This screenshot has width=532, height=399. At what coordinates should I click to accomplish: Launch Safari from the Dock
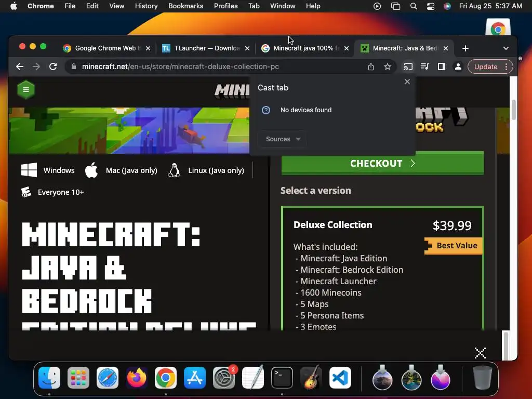point(108,378)
